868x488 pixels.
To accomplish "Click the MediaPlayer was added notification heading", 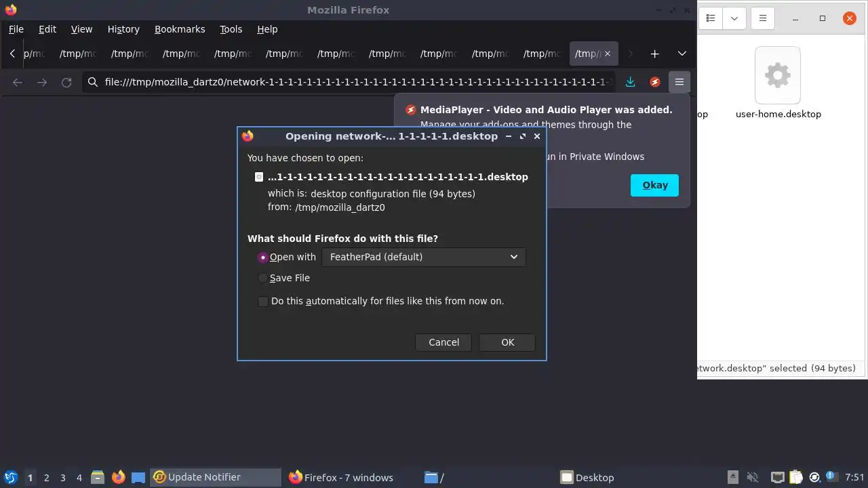I will 546,110.
